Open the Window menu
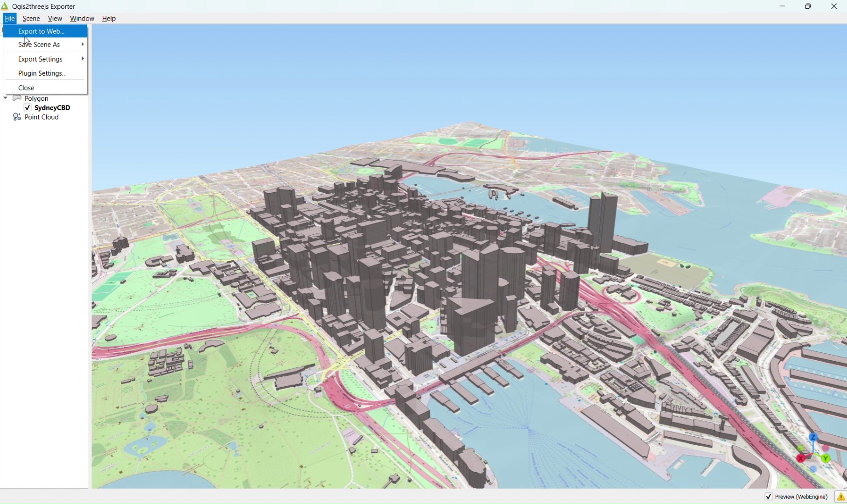Image resolution: width=847 pixels, height=504 pixels. pos(82,19)
